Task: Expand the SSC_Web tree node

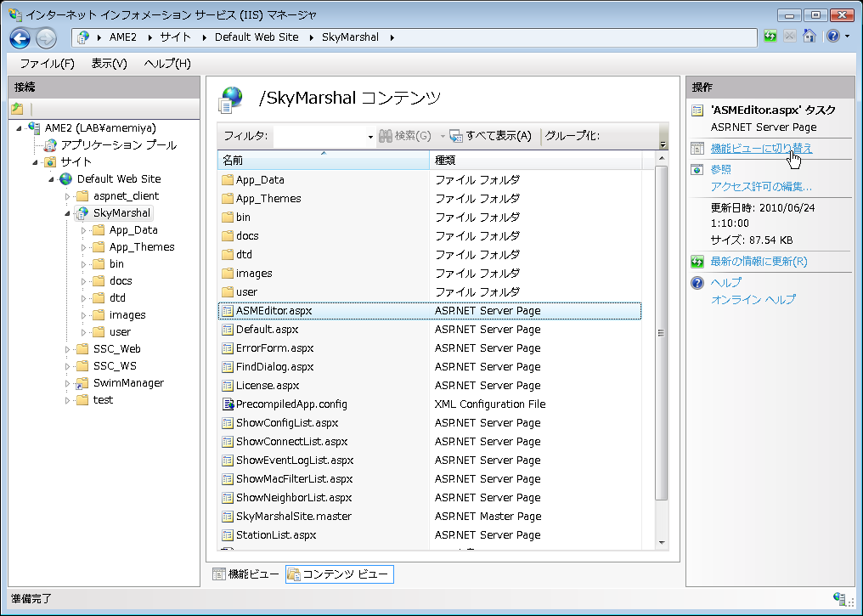Action: coord(67,349)
